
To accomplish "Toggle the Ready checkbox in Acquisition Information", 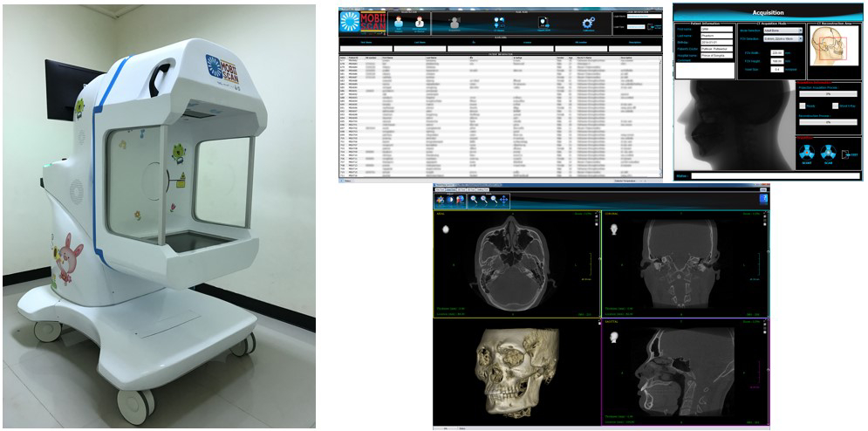I will pyautogui.click(x=802, y=106).
